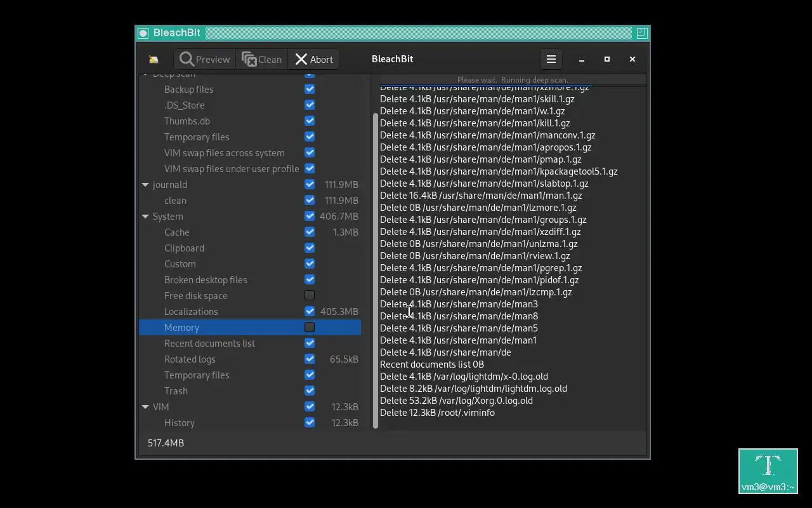Screen dimensions: 812x508
Task: Select the highlighted Memory row
Action: click(x=250, y=327)
